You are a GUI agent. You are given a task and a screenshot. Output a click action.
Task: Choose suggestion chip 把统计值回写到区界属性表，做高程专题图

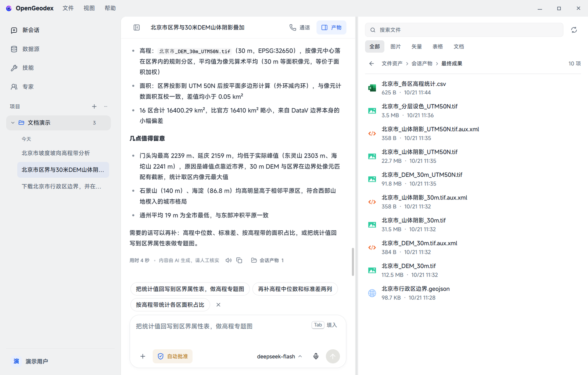point(190,289)
